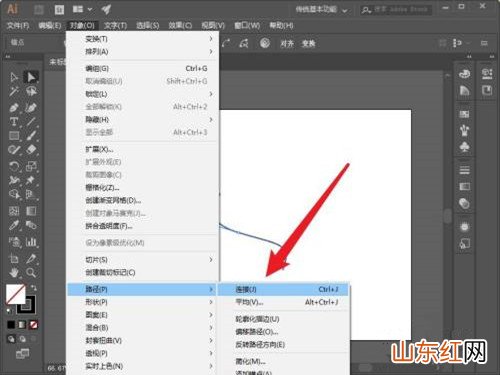Expand the 封套扭曲(V) submenu

point(143,340)
